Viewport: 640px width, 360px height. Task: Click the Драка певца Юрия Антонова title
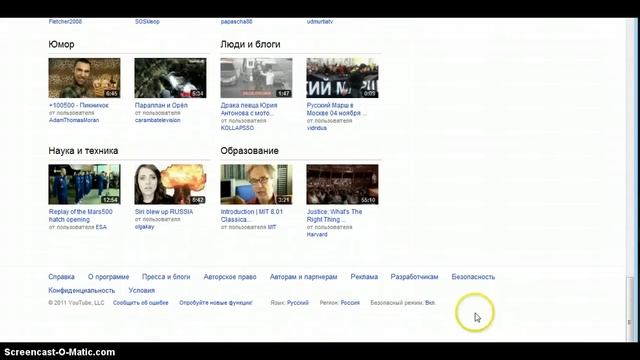[x=249, y=109]
